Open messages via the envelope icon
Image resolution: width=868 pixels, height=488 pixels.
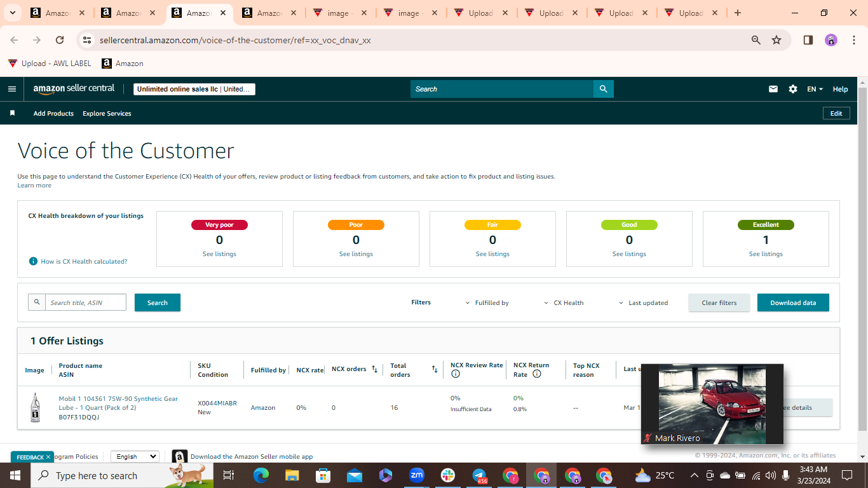[x=773, y=89]
